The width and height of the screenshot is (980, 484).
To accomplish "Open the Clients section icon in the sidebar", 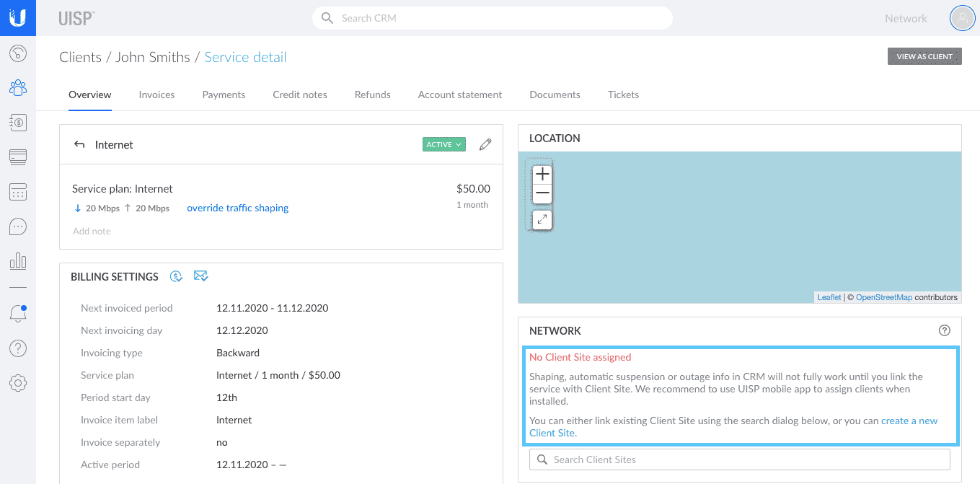I will [x=18, y=88].
